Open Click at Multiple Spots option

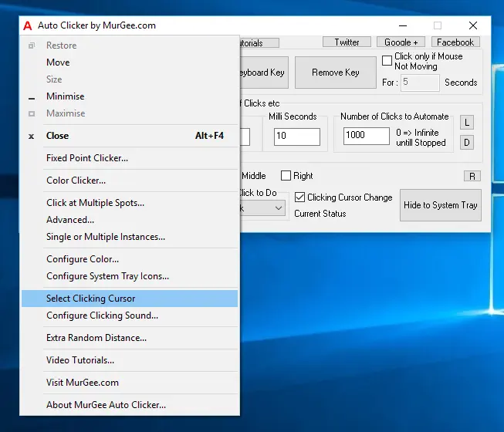[95, 203]
